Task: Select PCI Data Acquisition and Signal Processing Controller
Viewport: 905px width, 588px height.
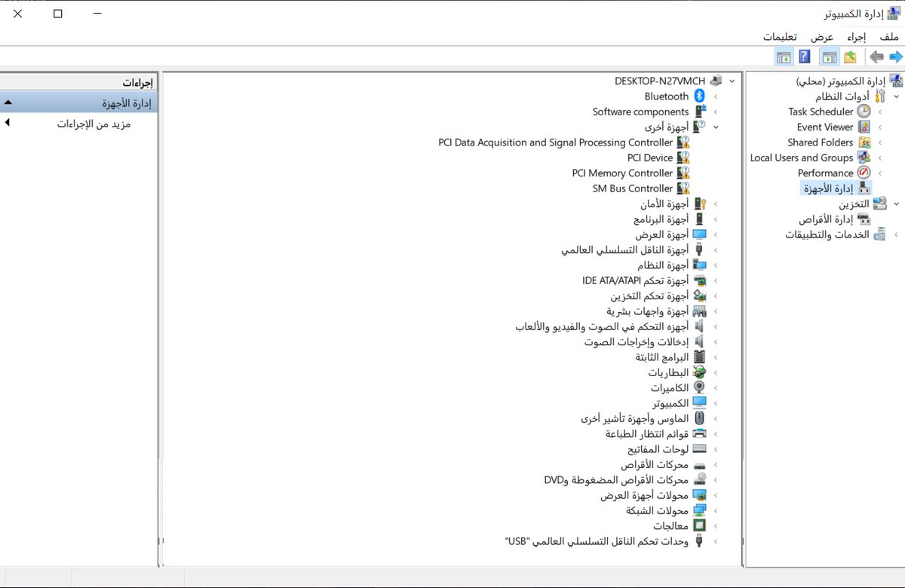Action: [x=556, y=142]
